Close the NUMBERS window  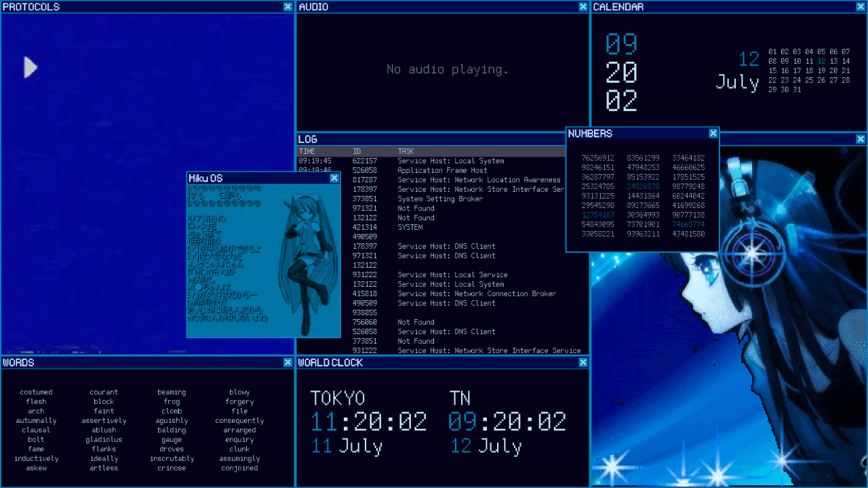[713, 134]
